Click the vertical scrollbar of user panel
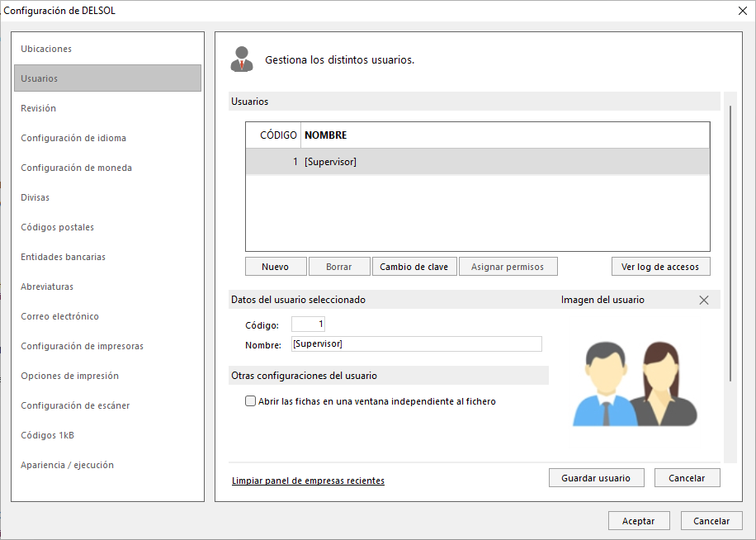The image size is (756, 540). 730,244
